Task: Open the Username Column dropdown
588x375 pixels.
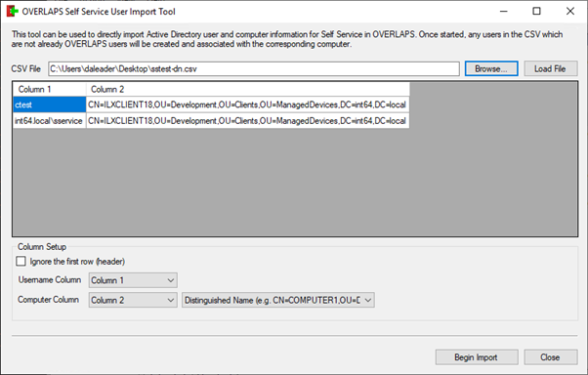Action: (x=133, y=280)
